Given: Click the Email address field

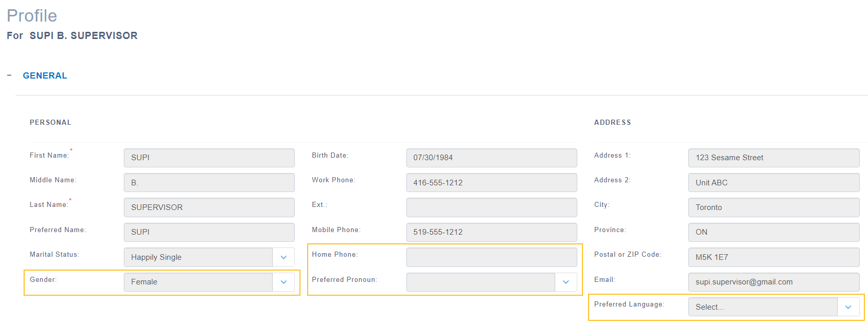Looking at the screenshot, I should pyautogui.click(x=773, y=282).
